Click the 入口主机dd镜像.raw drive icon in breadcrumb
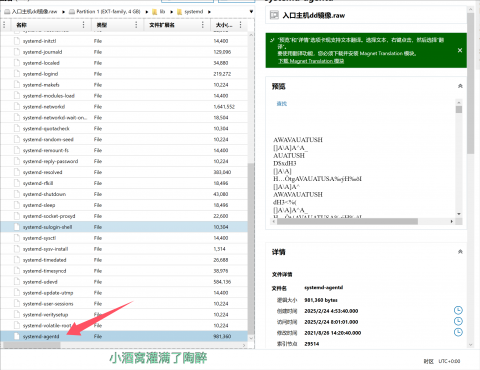480x370 pixels. 7,12
